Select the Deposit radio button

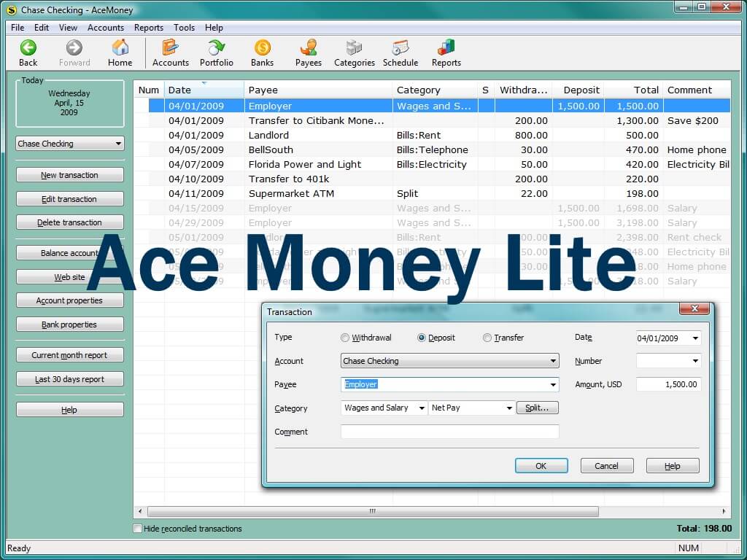point(421,338)
